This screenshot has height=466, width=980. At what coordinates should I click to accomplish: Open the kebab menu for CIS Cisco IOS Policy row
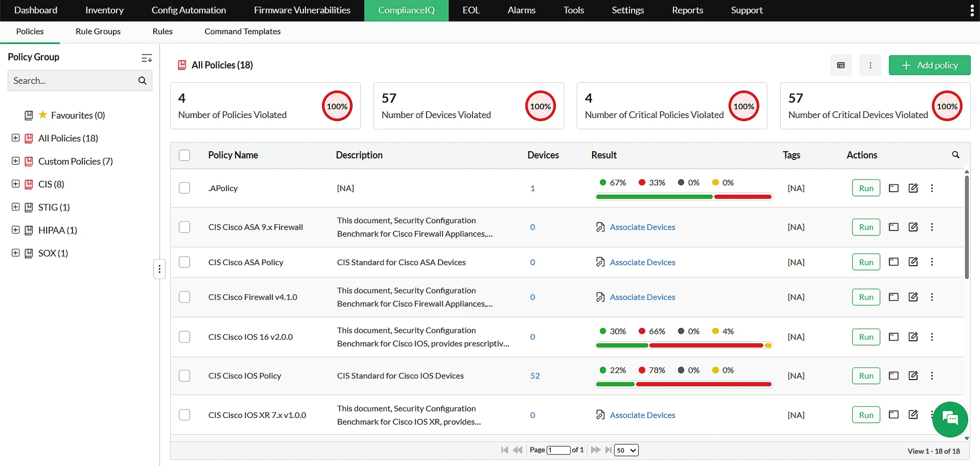coord(932,375)
